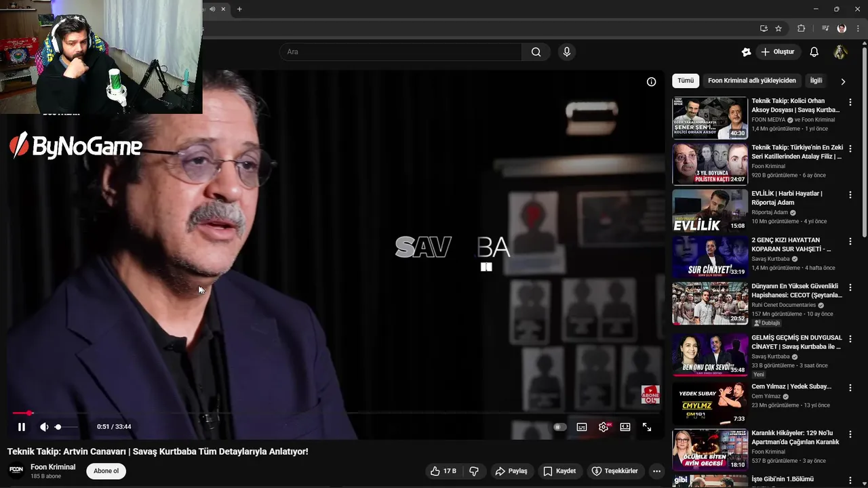Open the account avatar menu
The image size is (868, 488).
[840, 52]
